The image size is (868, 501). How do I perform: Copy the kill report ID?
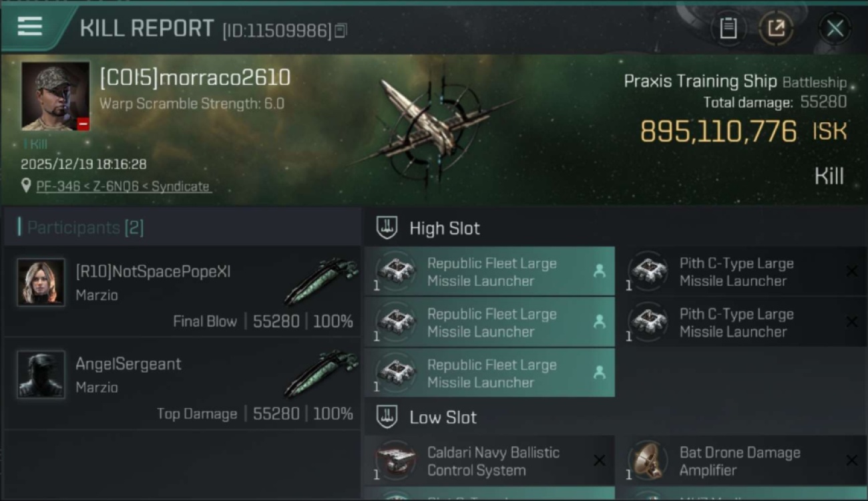tap(341, 31)
